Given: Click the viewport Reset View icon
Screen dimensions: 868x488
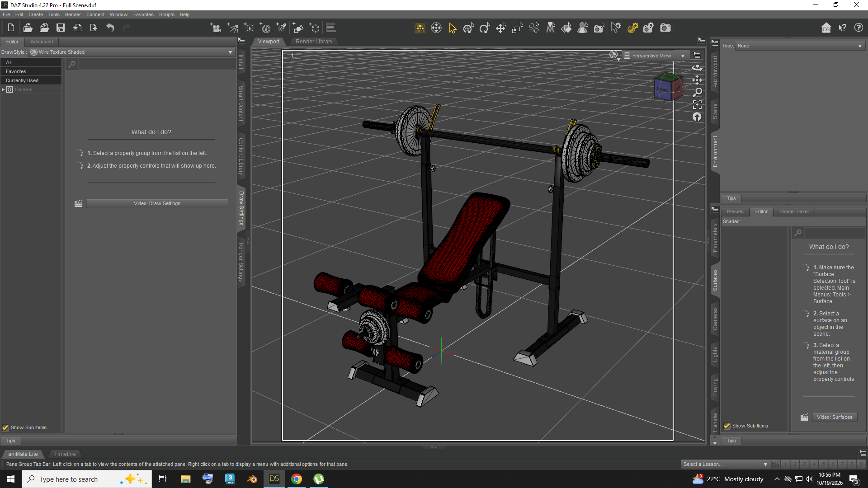Looking at the screenshot, I should click(697, 117).
